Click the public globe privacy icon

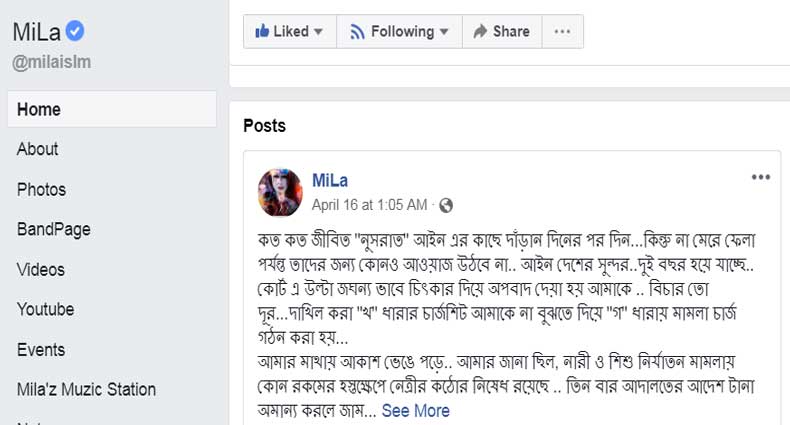click(446, 205)
